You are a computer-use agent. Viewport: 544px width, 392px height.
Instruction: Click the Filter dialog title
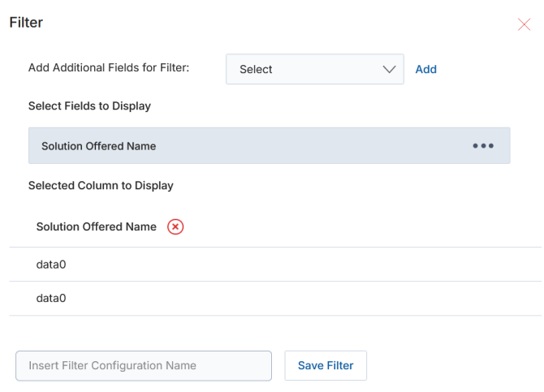point(26,23)
